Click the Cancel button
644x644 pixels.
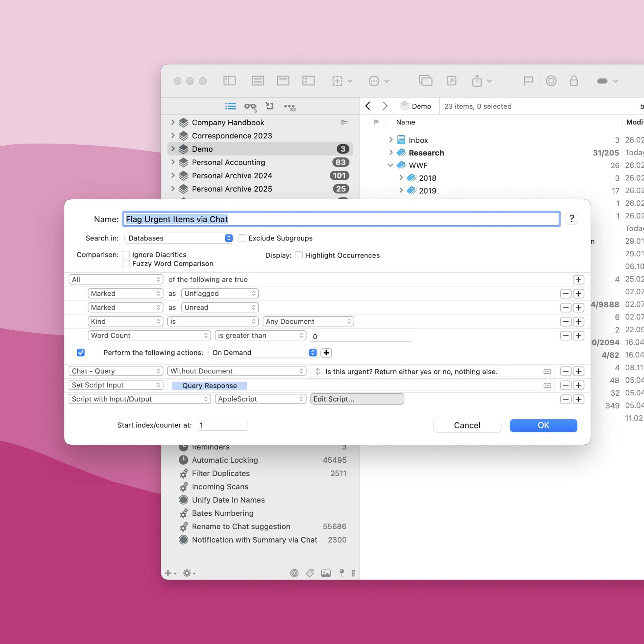467,425
